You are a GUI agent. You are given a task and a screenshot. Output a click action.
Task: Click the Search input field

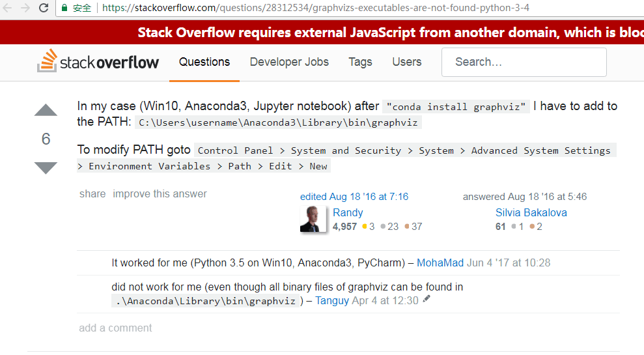524,62
